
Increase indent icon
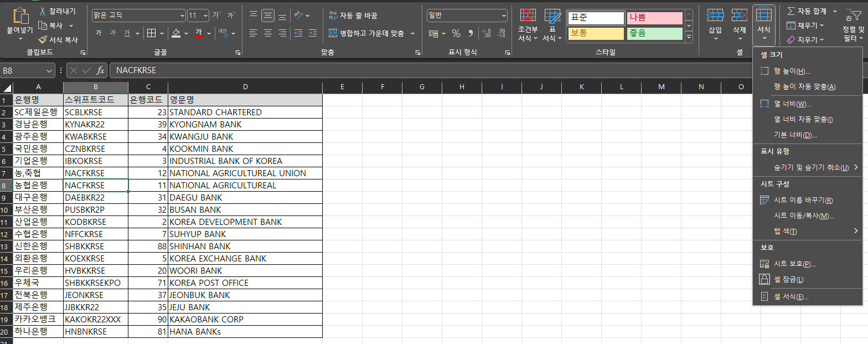pos(313,33)
